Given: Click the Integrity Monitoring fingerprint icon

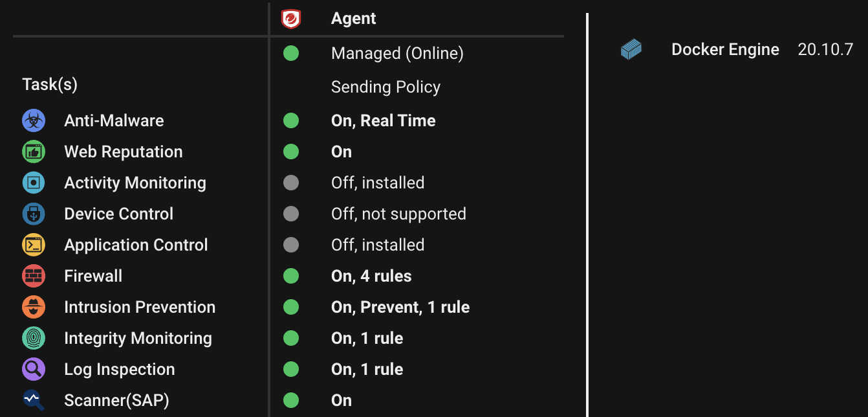Looking at the screenshot, I should click(x=33, y=338).
